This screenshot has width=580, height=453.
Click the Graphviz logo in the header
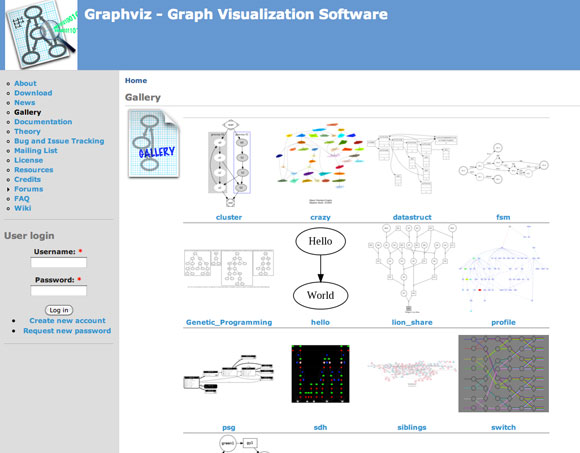point(41,35)
